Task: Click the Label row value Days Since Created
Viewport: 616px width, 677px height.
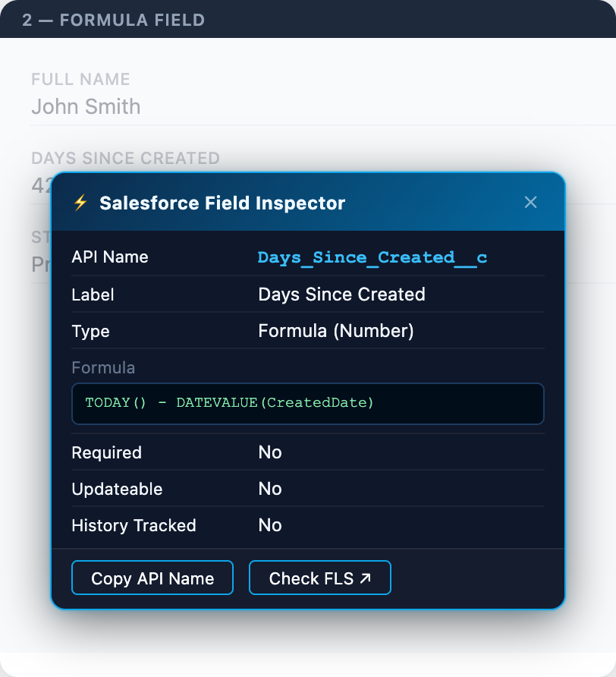Action: tap(341, 294)
